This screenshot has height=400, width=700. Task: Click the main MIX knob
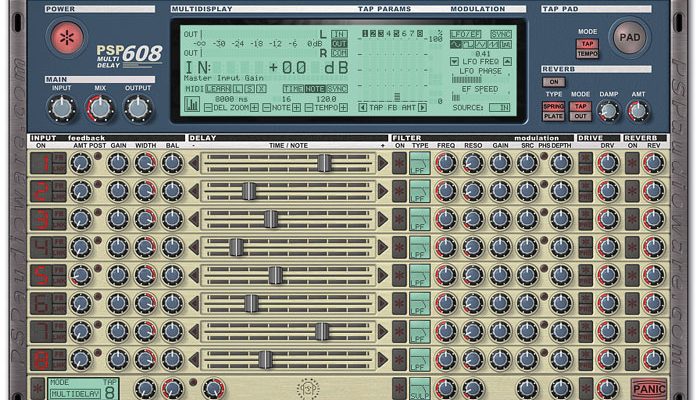(x=99, y=108)
